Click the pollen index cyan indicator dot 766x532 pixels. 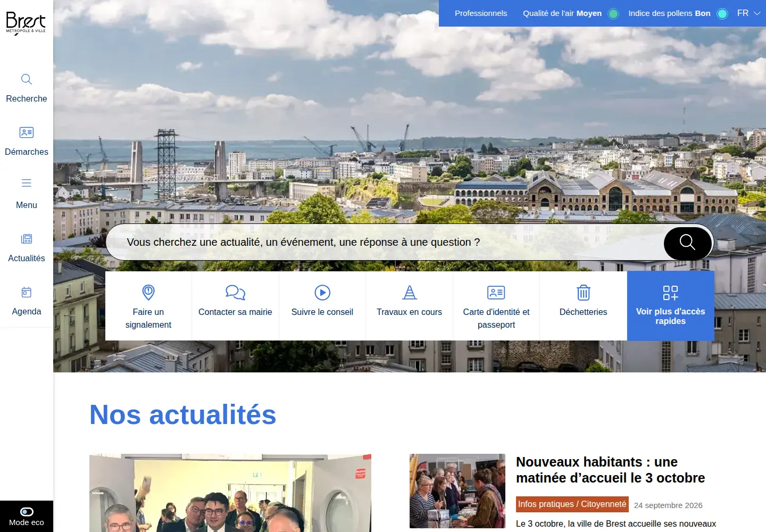pos(722,14)
